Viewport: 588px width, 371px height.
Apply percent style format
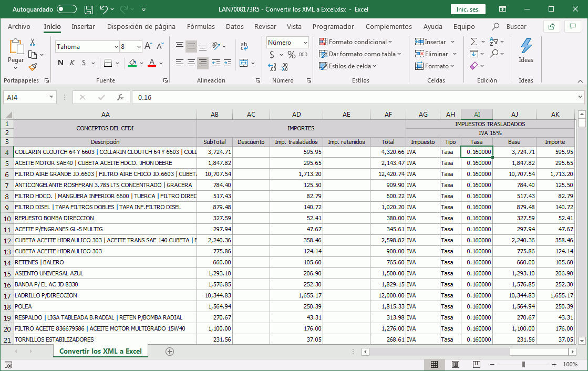click(x=292, y=54)
